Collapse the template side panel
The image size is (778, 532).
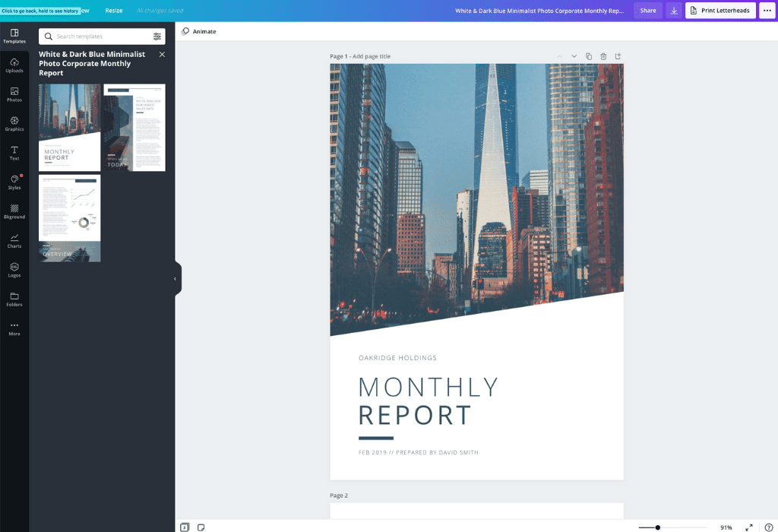tap(176, 278)
